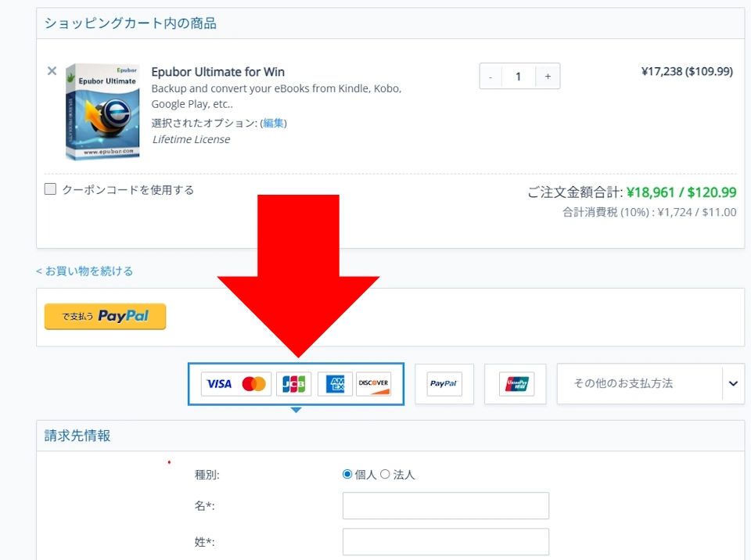Click the dropdown arrow for other payment methods
Image resolution: width=751 pixels, height=560 pixels.
[733, 383]
